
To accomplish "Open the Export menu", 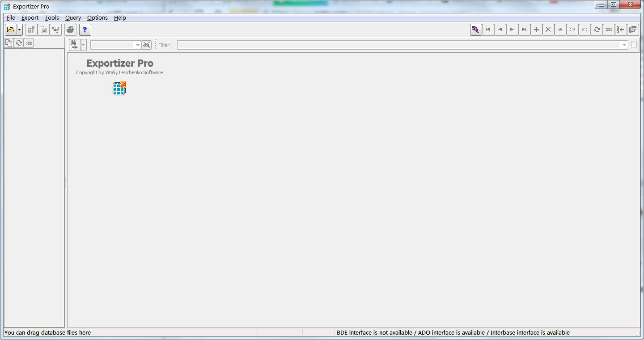I will 30,18.
